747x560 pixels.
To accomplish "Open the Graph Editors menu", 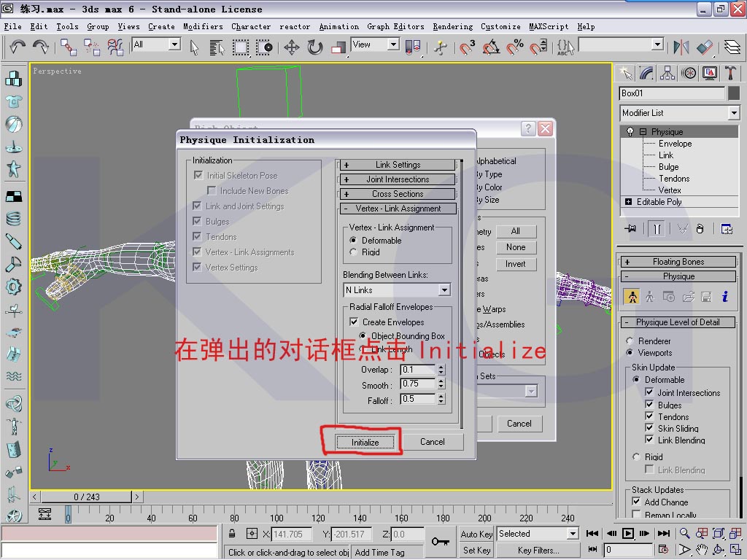I will click(x=395, y=27).
